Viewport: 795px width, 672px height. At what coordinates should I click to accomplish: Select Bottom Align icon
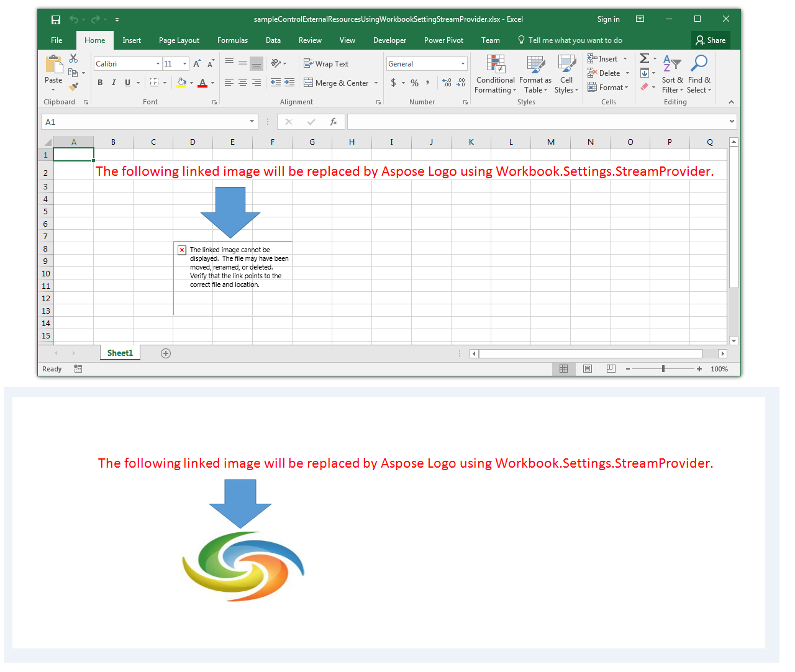[257, 63]
